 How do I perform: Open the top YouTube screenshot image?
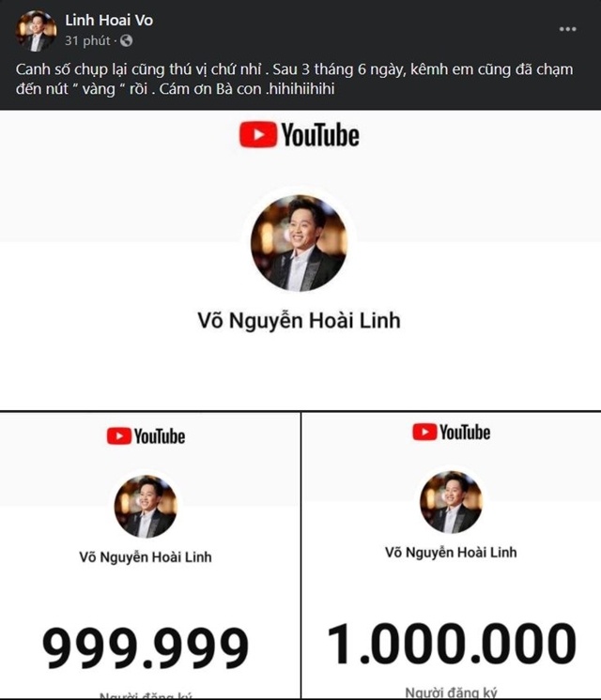(300, 260)
